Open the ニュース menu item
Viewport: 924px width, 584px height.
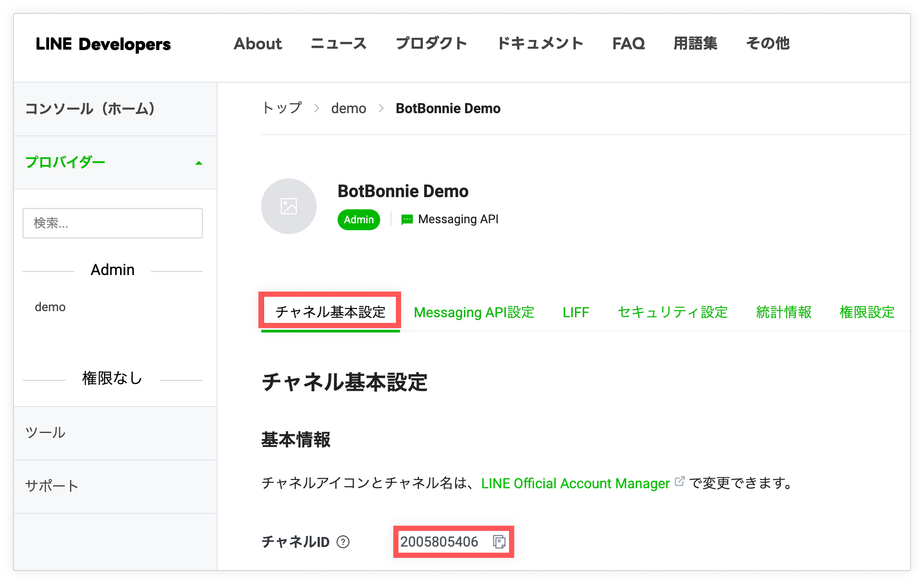(339, 44)
